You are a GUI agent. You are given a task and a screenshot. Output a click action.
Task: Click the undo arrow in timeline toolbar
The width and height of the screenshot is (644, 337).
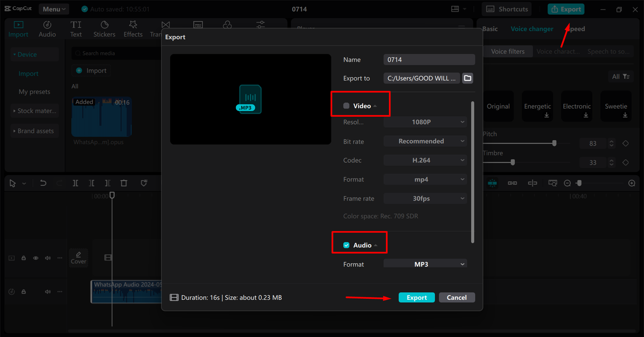pos(43,183)
